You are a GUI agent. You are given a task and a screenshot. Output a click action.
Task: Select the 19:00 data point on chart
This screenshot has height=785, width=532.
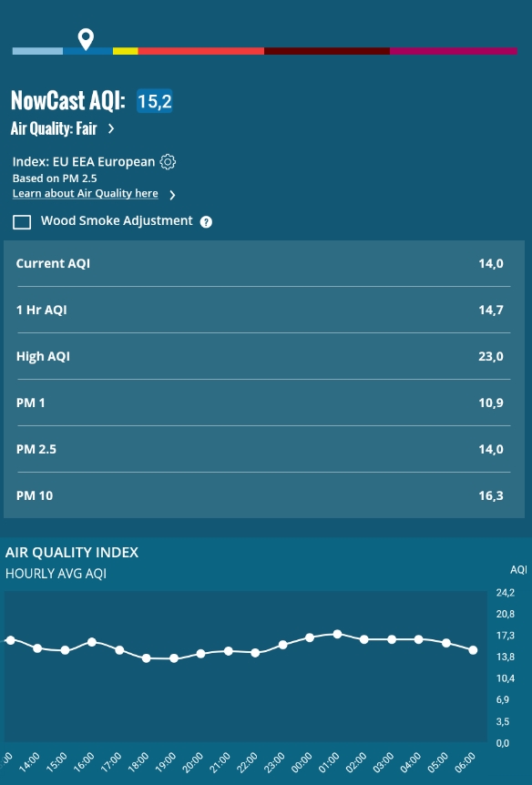click(174, 658)
